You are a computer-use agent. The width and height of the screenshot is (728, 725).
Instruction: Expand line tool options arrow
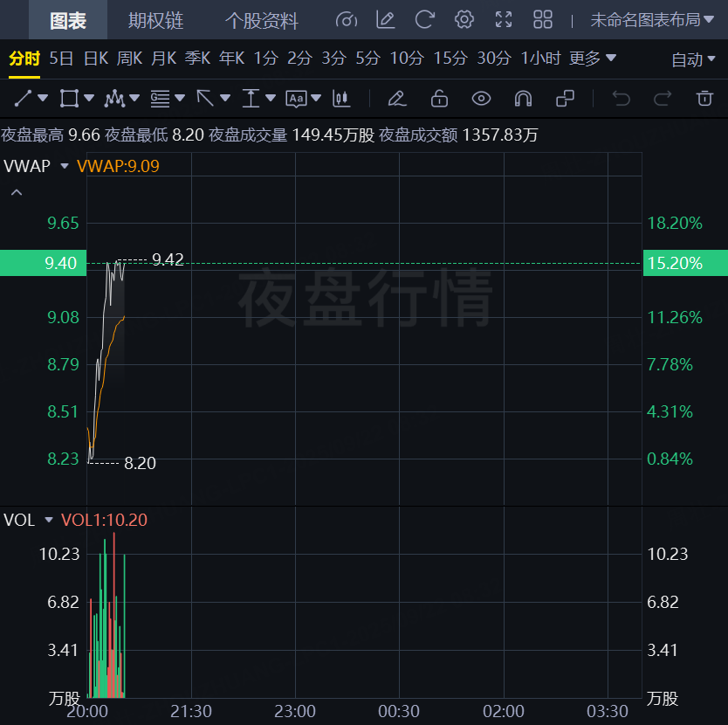point(43,98)
